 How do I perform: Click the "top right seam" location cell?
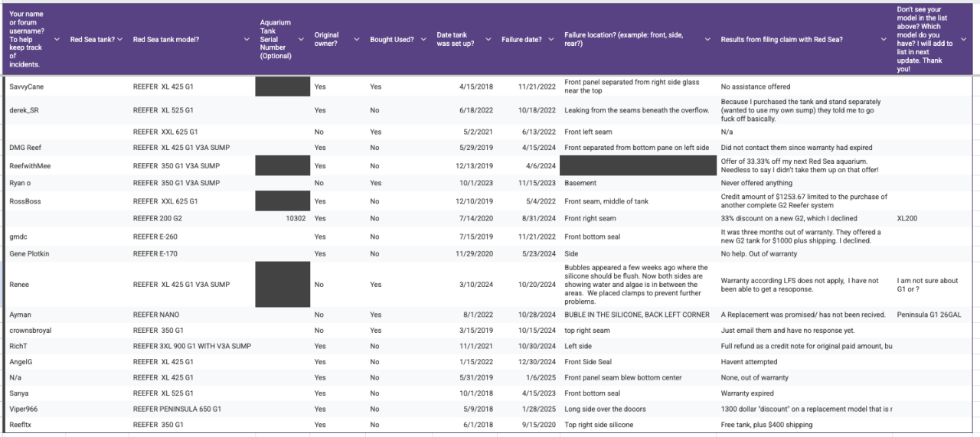coord(639,331)
